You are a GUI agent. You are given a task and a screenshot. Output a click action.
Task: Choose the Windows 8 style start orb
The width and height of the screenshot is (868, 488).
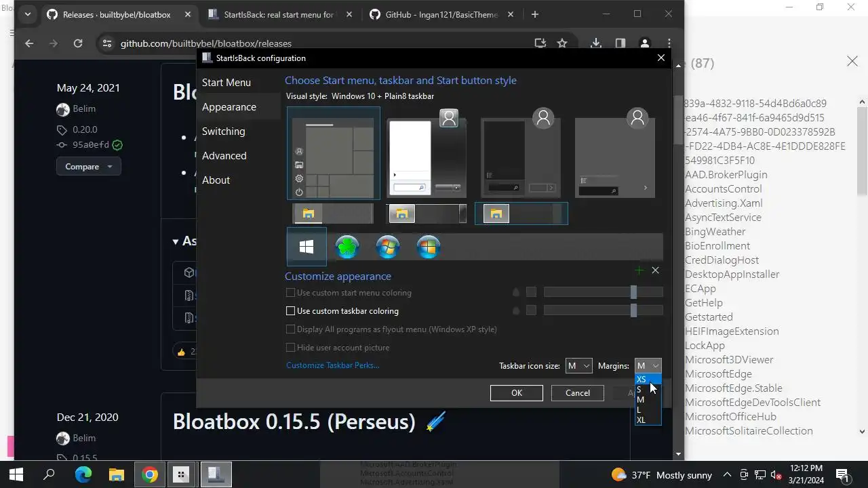tap(429, 247)
